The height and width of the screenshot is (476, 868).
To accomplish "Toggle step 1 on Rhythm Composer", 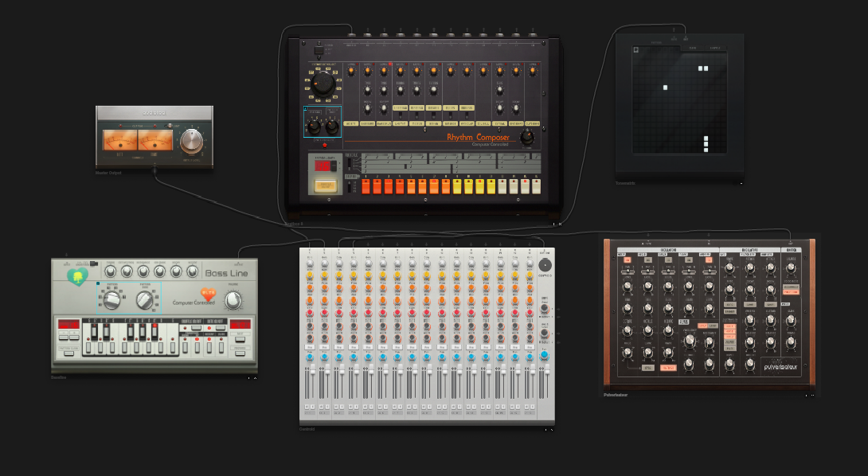I will [x=366, y=186].
